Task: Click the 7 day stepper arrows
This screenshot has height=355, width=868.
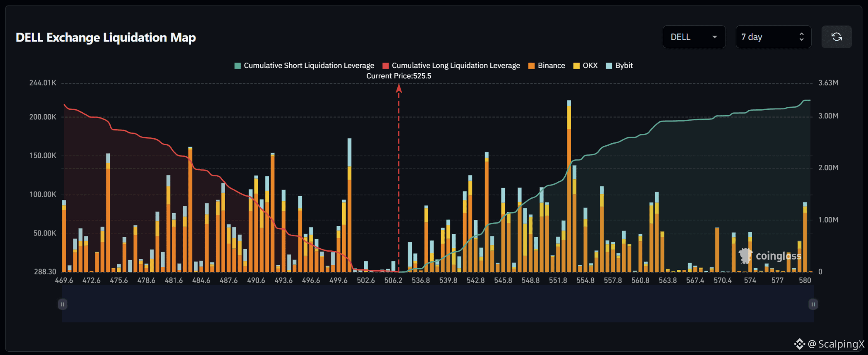Action: pos(801,37)
